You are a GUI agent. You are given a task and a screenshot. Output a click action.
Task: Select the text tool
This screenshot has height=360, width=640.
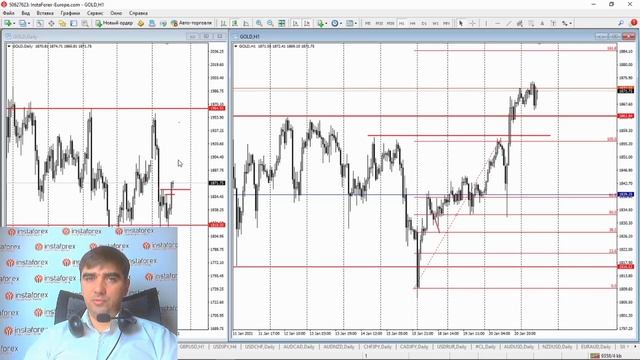(542, 23)
